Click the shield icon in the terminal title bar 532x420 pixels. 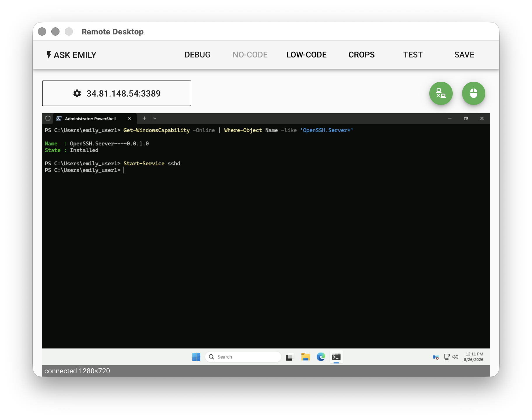point(48,118)
